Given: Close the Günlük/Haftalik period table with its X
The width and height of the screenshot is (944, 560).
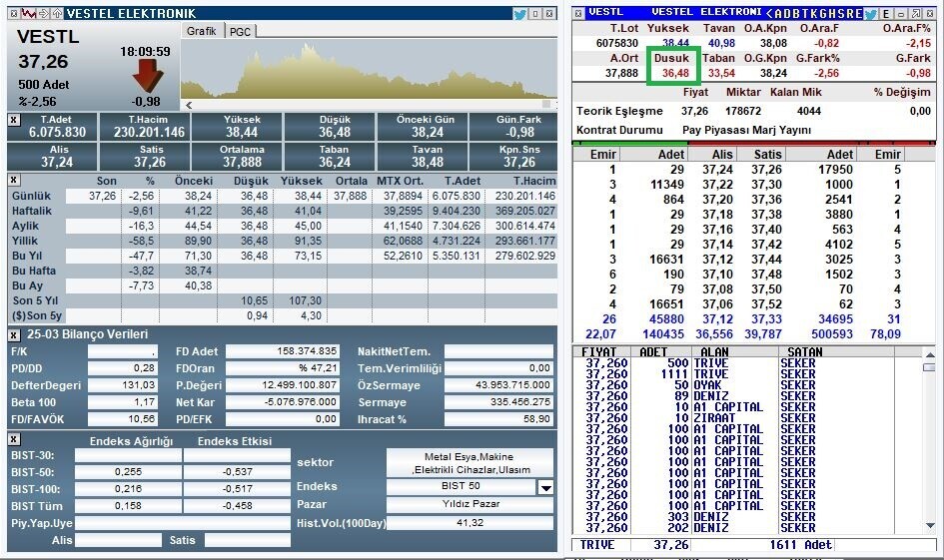Looking at the screenshot, I should (x=13, y=180).
